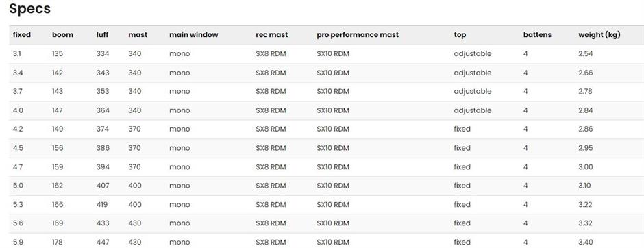The height and width of the screenshot is (248, 644).
Task: Click the "rec mast" column header
Action: (x=271, y=35)
